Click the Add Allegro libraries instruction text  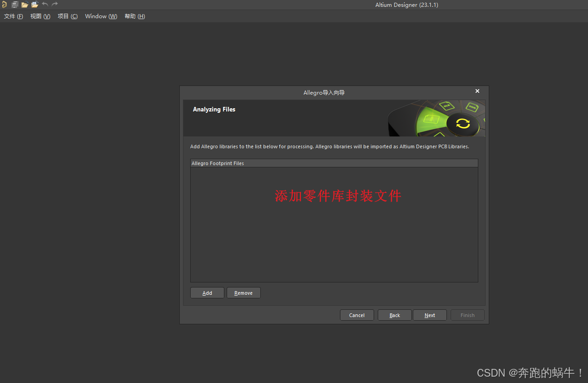tap(329, 147)
